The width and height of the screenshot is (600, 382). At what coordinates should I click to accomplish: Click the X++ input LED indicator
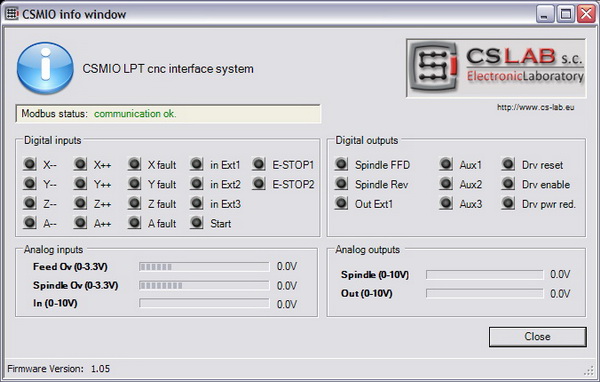(x=80, y=164)
